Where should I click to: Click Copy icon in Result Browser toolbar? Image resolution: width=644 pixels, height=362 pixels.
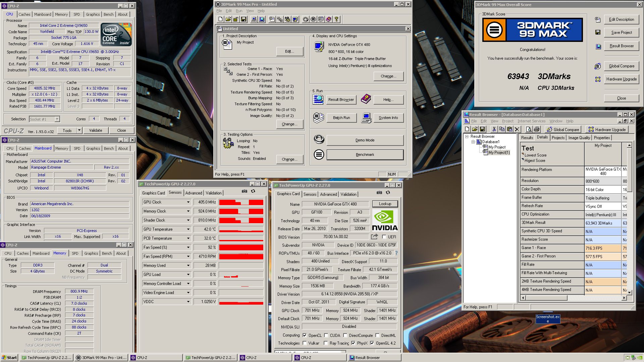point(502,129)
